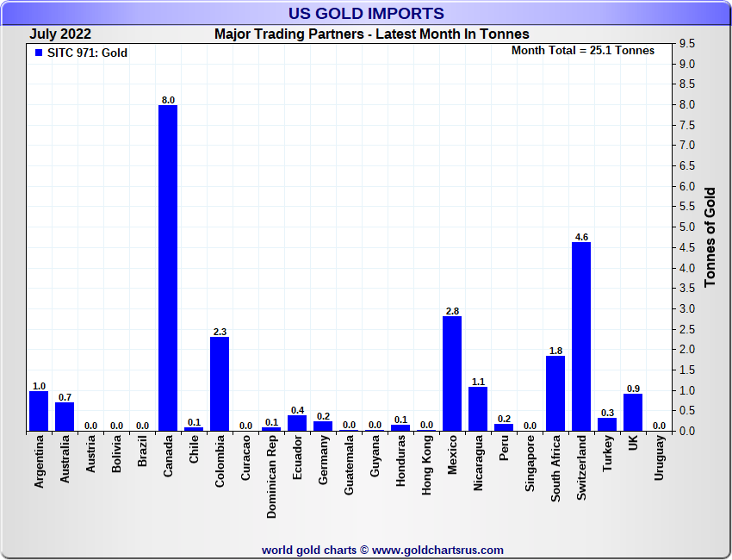Click the 'Turkey' axis label

pos(607,453)
